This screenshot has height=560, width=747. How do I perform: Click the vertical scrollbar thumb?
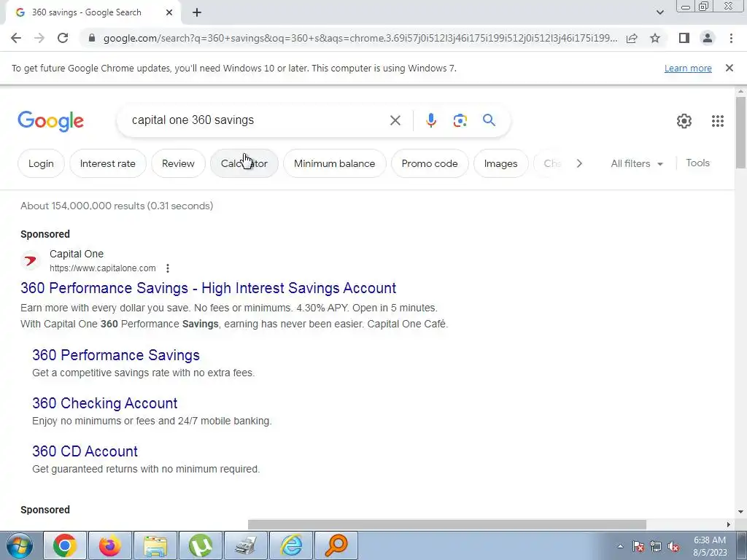click(740, 133)
